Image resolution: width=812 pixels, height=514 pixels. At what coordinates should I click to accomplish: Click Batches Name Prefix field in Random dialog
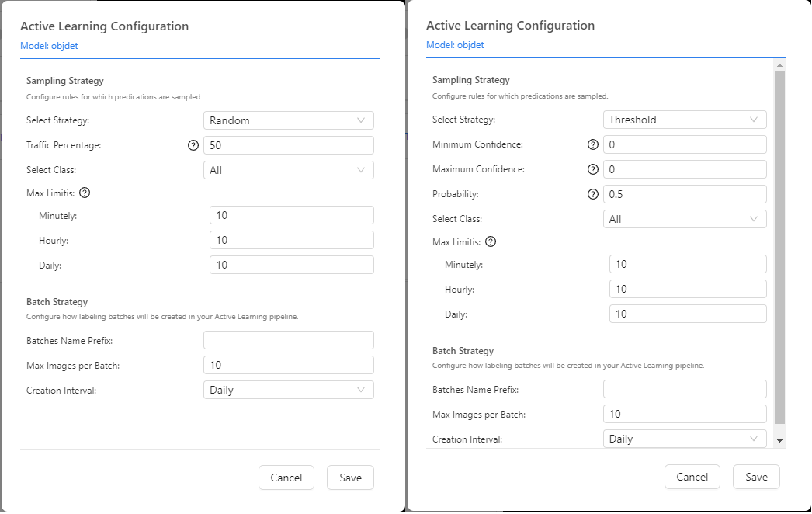pyautogui.click(x=289, y=340)
